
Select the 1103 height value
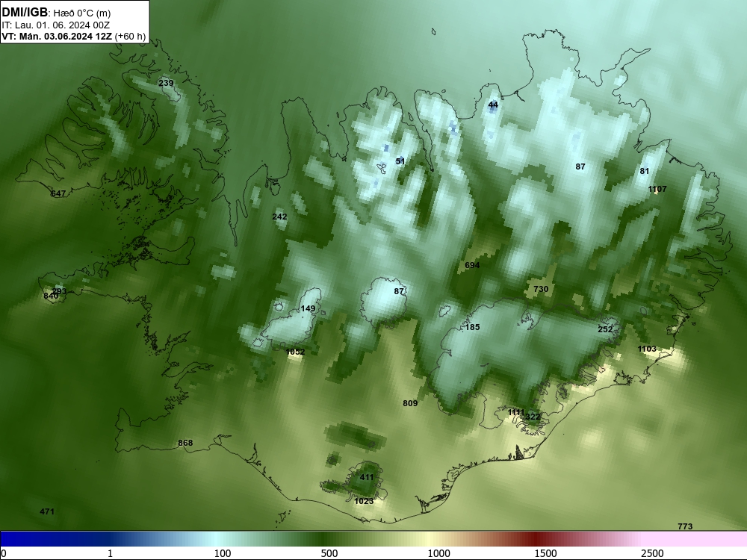[x=647, y=349]
